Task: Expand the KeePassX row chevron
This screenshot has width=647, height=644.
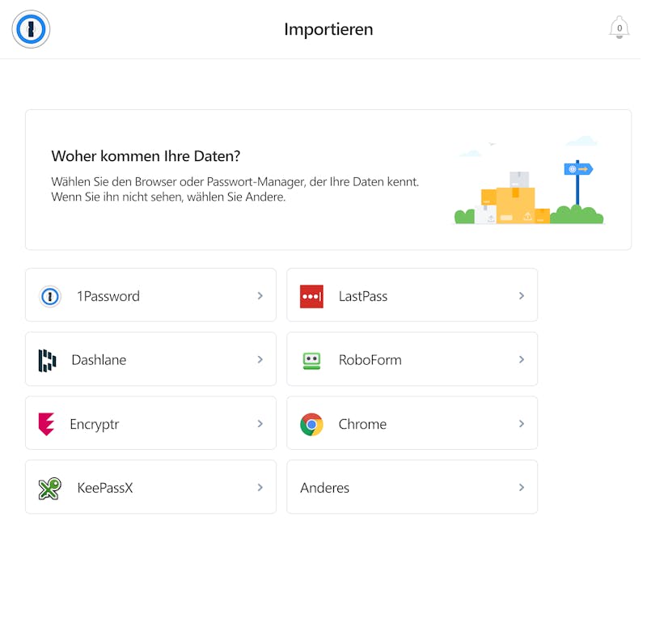Action: [260, 488]
